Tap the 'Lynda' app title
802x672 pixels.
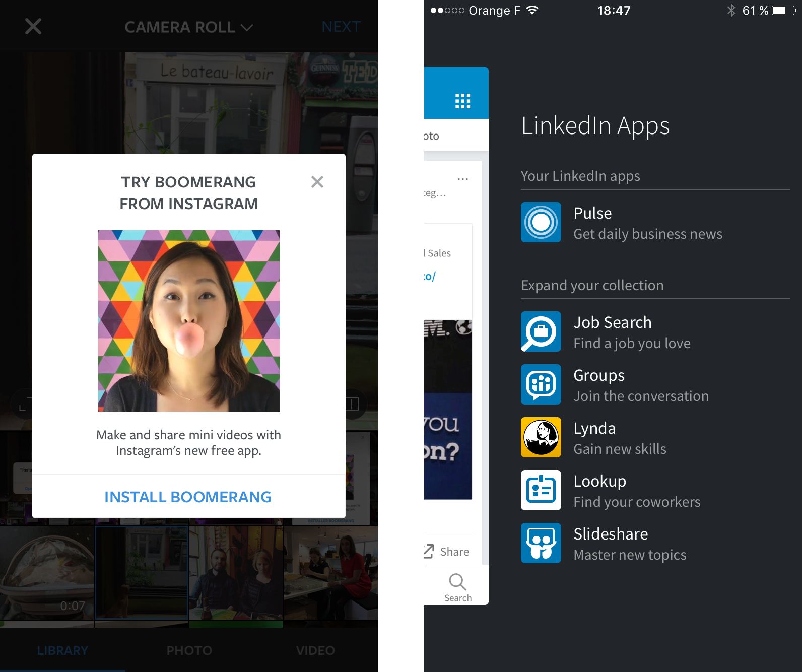[x=594, y=429]
